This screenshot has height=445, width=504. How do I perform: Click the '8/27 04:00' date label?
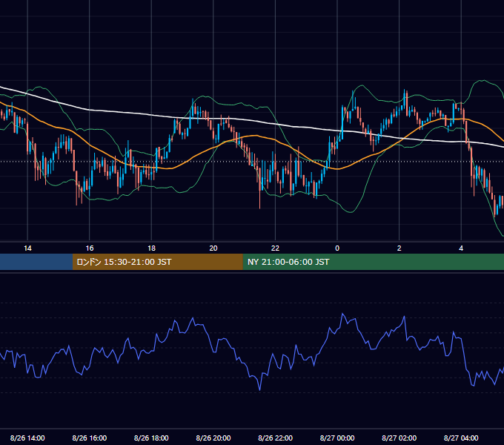461,438
